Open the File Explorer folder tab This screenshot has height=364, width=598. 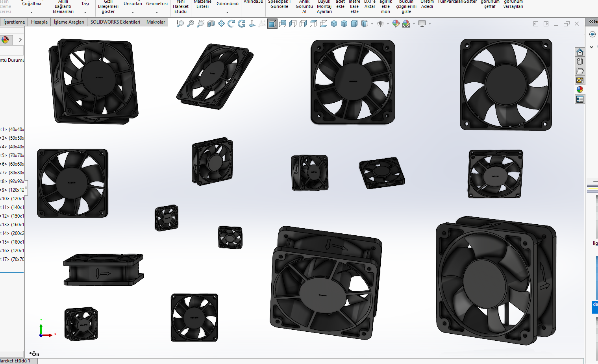coord(580,71)
